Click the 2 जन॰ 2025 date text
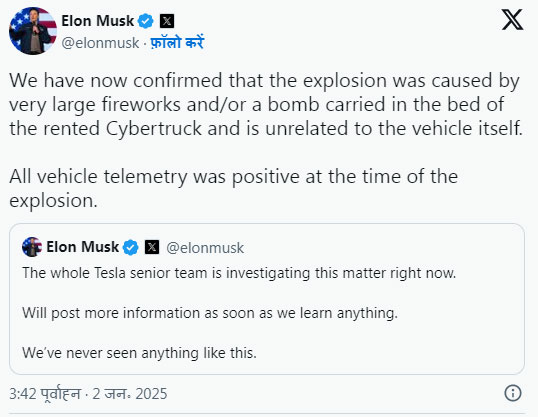 click(x=130, y=394)
